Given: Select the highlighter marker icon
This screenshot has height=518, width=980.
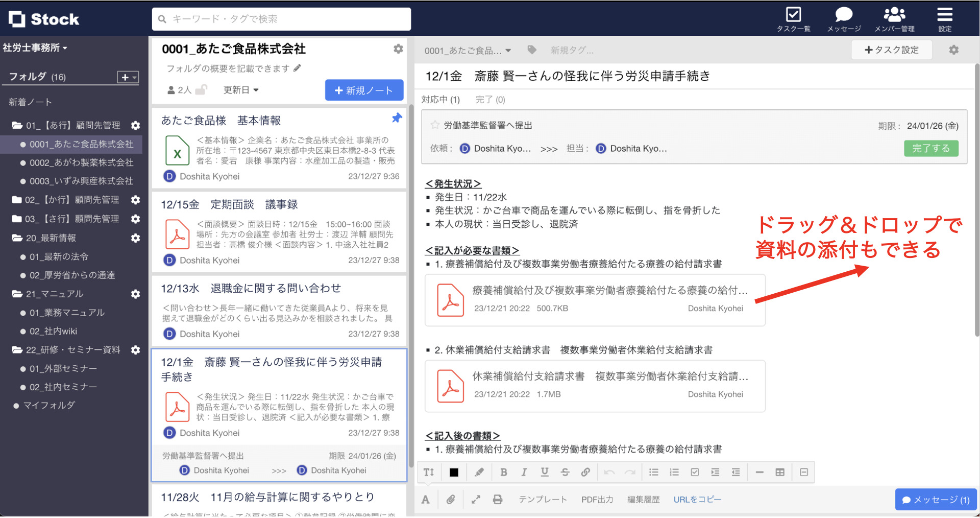Looking at the screenshot, I should click(479, 472).
